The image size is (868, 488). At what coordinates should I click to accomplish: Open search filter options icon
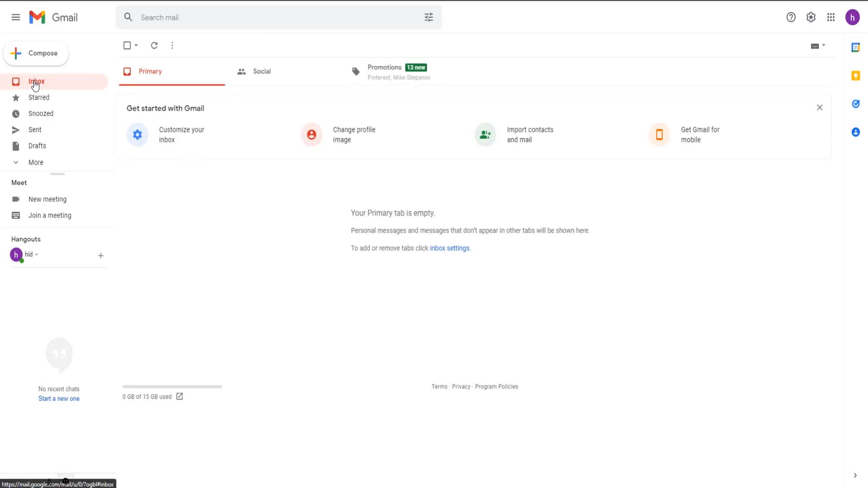point(429,17)
